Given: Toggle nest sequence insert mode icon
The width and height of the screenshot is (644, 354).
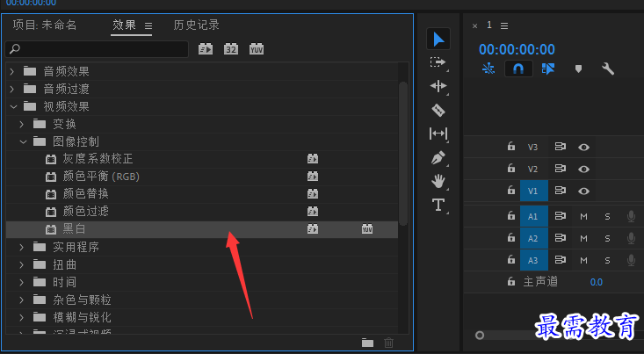Looking at the screenshot, I should 488,69.
